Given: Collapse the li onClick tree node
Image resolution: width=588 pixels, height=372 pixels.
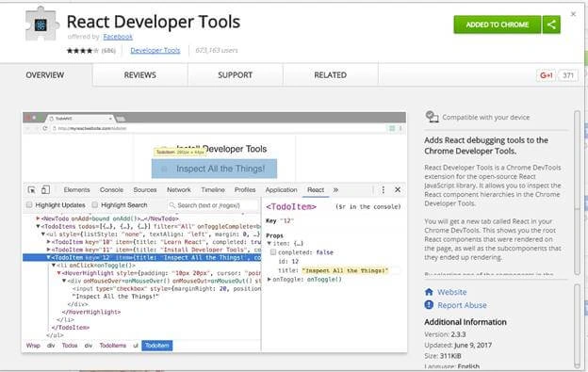Looking at the screenshot, I should pos(54,266).
